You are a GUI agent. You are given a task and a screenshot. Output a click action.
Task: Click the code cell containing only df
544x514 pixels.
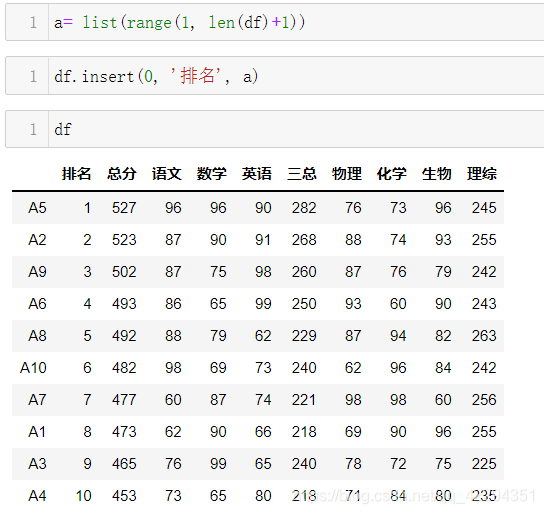[x=275, y=129]
